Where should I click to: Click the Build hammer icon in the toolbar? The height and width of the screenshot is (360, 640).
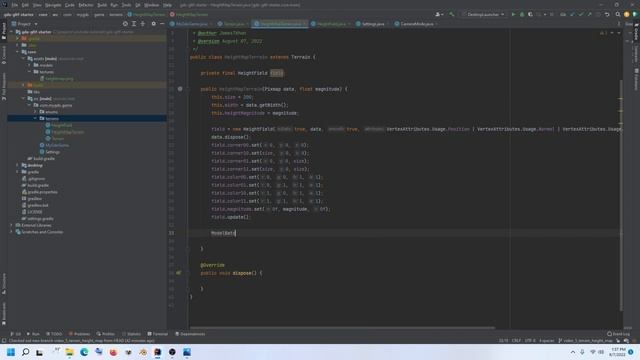coord(451,14)
